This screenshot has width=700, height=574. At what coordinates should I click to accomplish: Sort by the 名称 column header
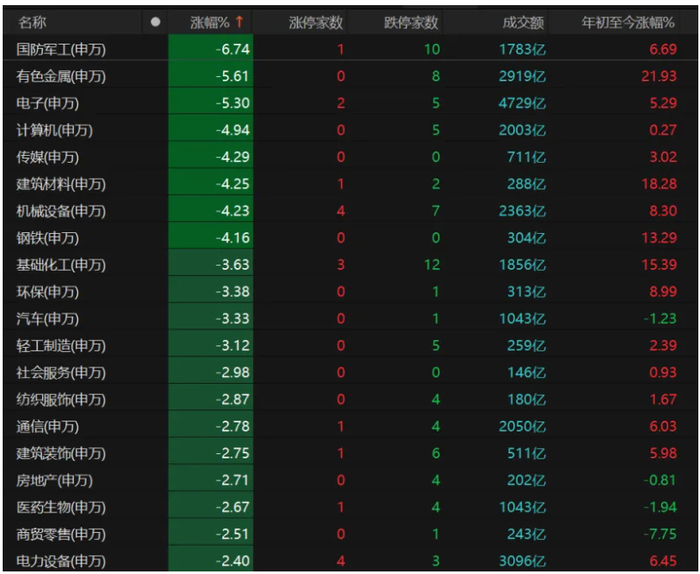[x=32, y=22]
